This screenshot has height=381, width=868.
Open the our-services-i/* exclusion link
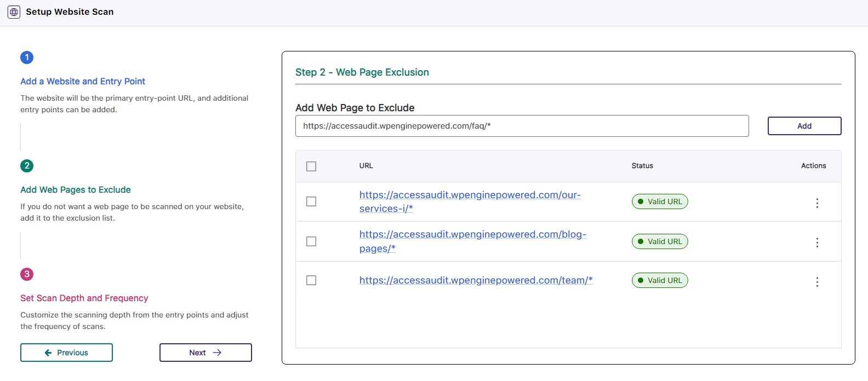tap(470, 201)
